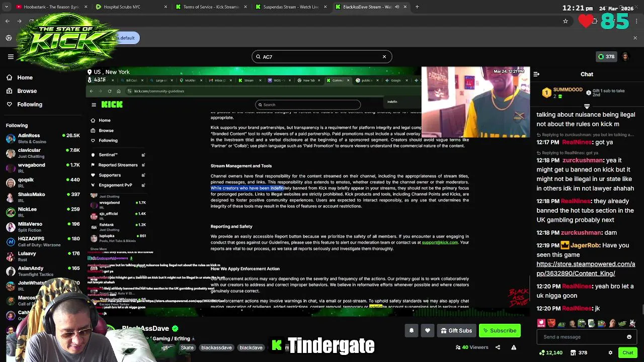
Task: Toggle stream notifications with the bell icon
Action: [x=412, y=330]
